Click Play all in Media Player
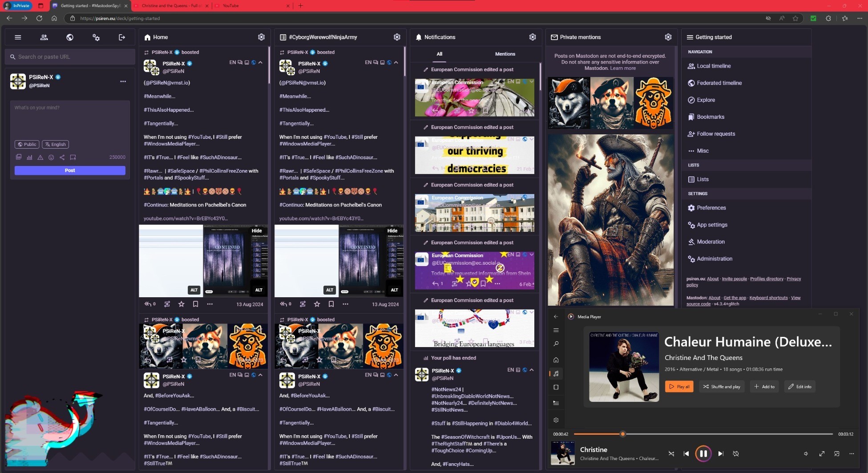The height and width of the screenshot is (473, 868). point(679,387)
